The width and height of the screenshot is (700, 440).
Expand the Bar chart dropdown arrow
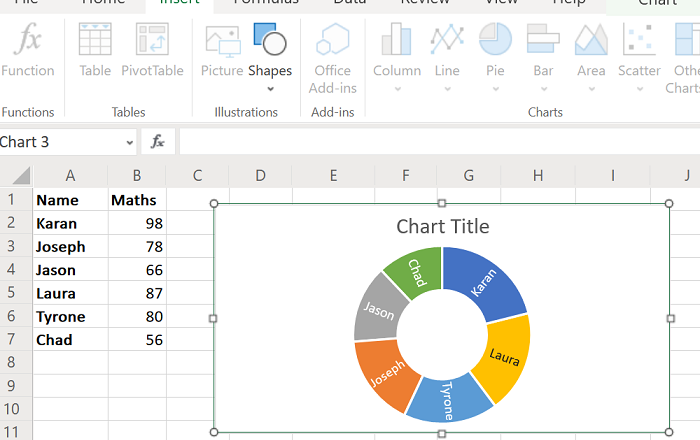(x=544, y=89)
